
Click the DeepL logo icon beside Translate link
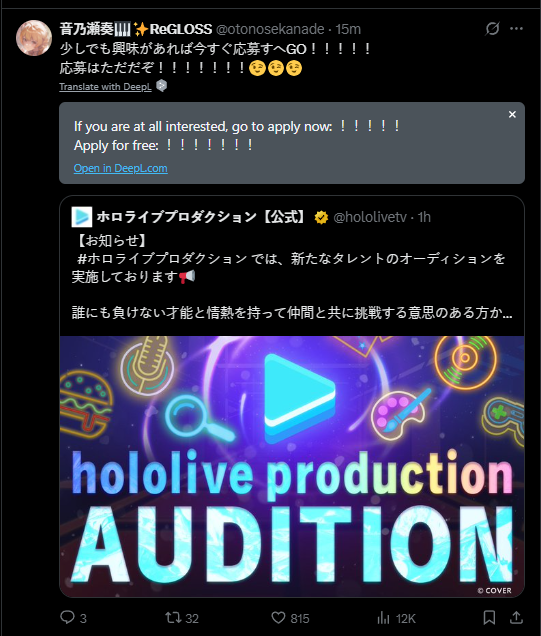coord(161,86)
